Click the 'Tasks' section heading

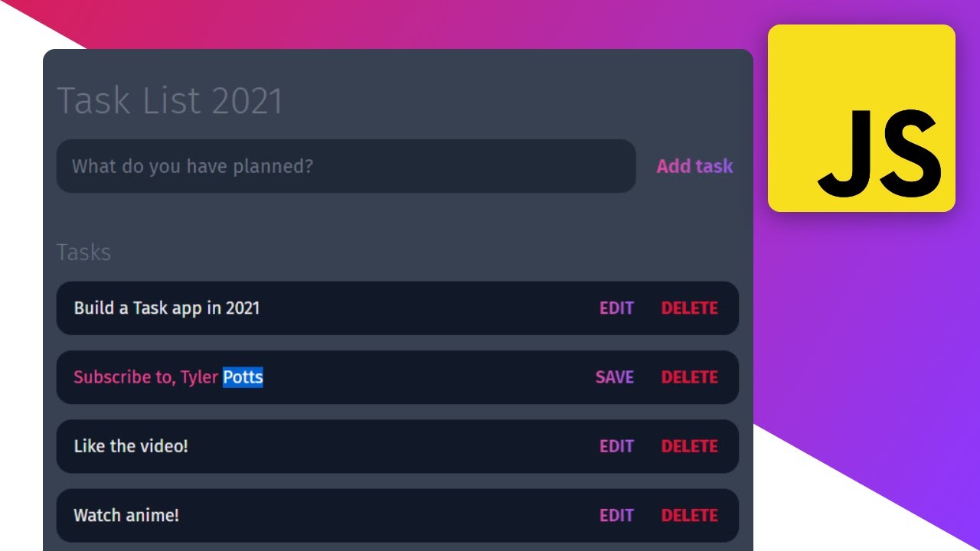pyautogui.click(x=83, y=253)
